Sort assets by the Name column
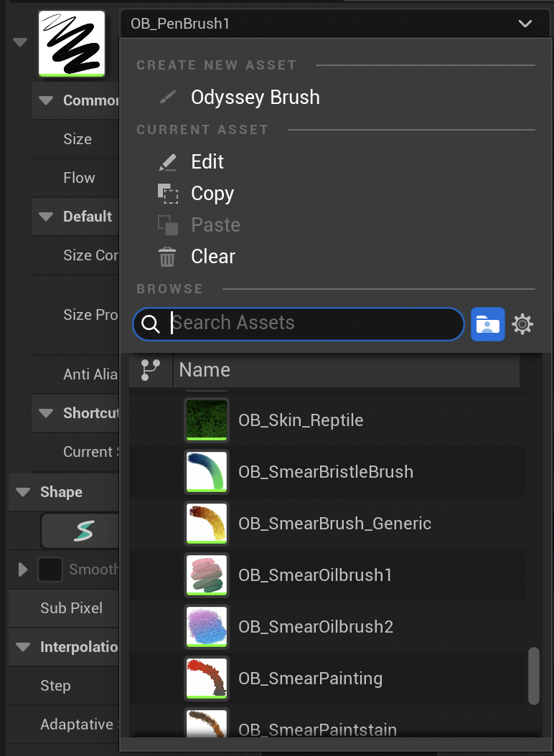Viewport: 554px width, 756px height. pyautogui.click(x=344, y=370)
